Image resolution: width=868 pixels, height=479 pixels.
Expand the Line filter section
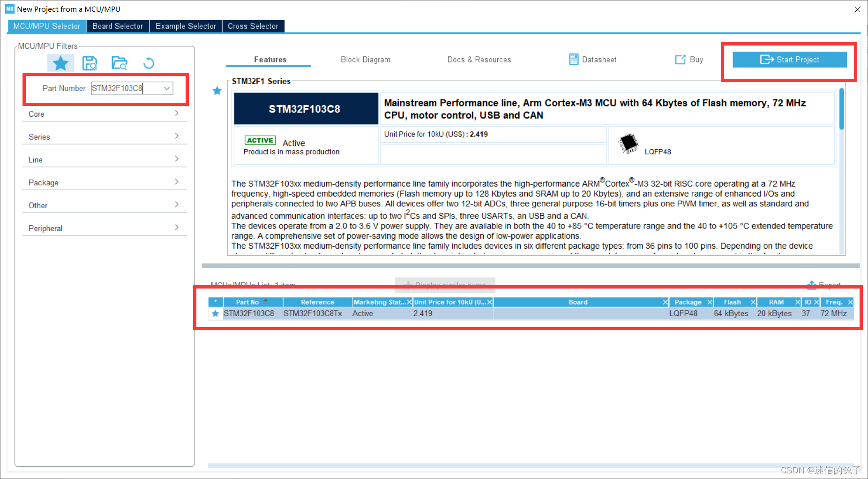click(105, 160)
